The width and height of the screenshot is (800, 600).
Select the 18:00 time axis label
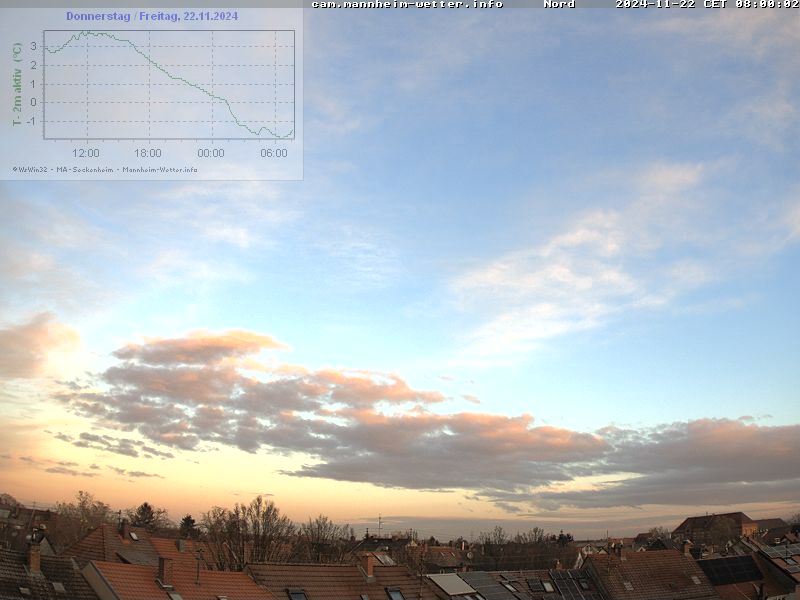click(148, 153)
